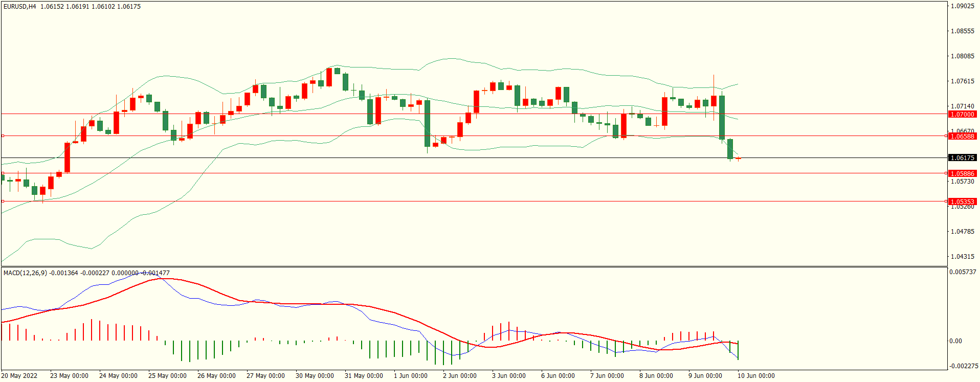Viewport: 980px width, 382px height.
Task: Click the 1.05353 red price level label
Action: pyautogui.click(x=962, y=202)
